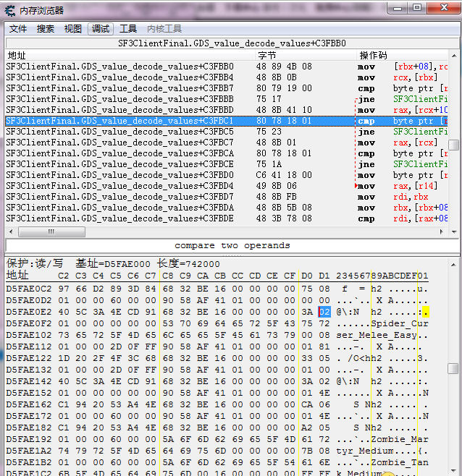Click the 'compare two operands' description bar

coord(232,245)
